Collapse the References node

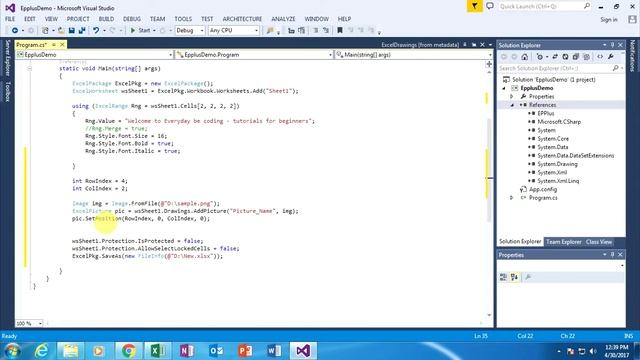click(x=512, y=105)
